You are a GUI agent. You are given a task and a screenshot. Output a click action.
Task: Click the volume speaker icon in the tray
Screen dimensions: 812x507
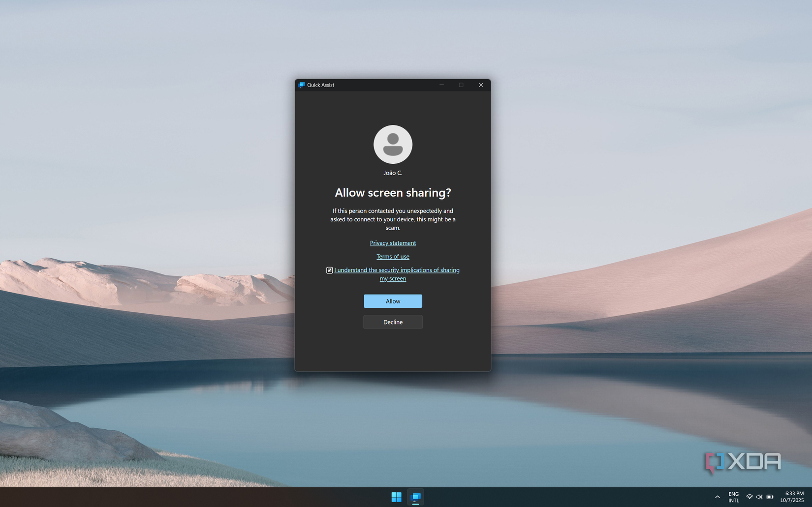point(759,497)
